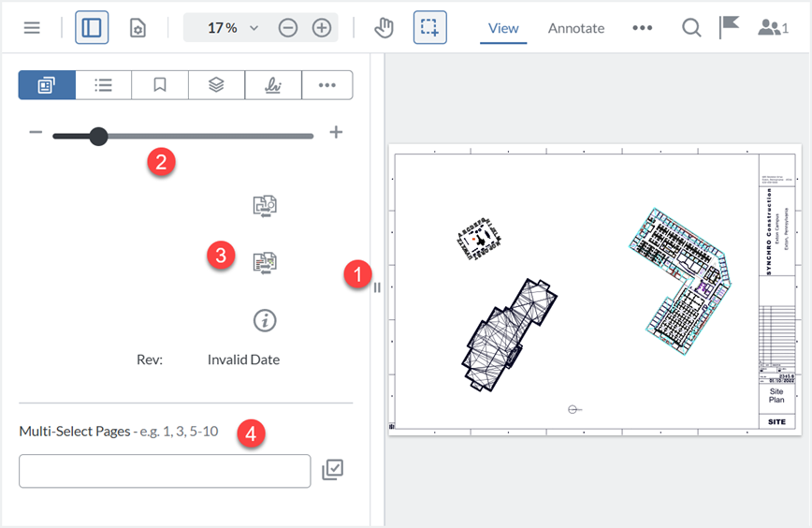This screenshot has height=528, width=812.
Task: Select the Pan hand tool
Action: pos(384,28)
